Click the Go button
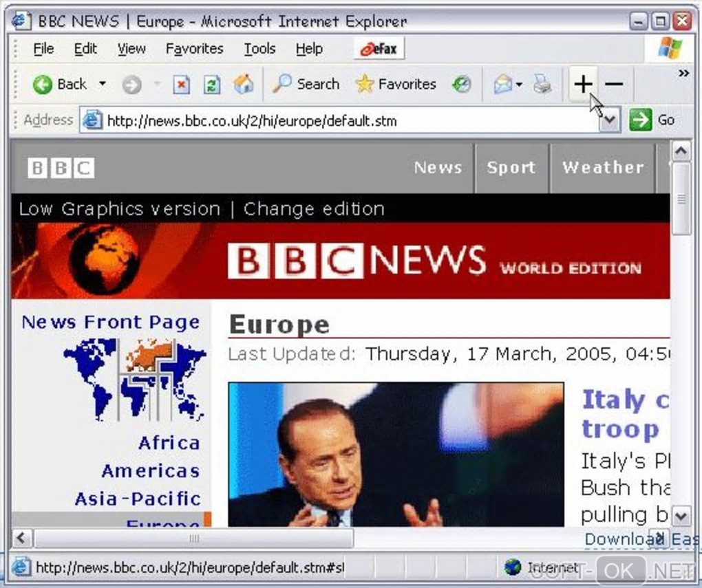 pyautogui.click(x=652, y=120)
